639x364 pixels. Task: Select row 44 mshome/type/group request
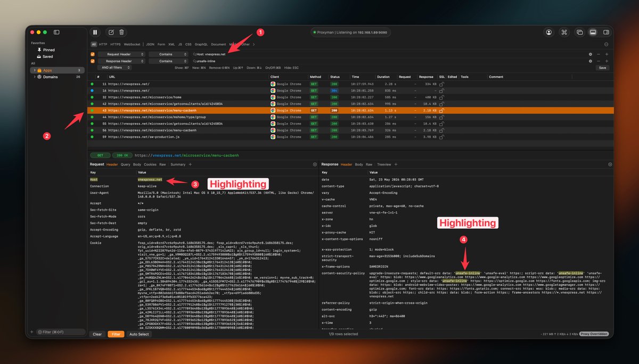pos(350,117)
